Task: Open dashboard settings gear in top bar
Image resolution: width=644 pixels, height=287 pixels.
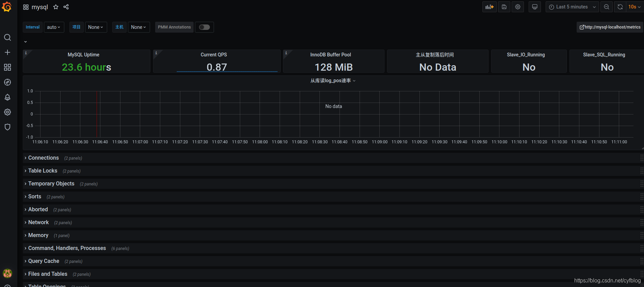Action: point(518,7)
